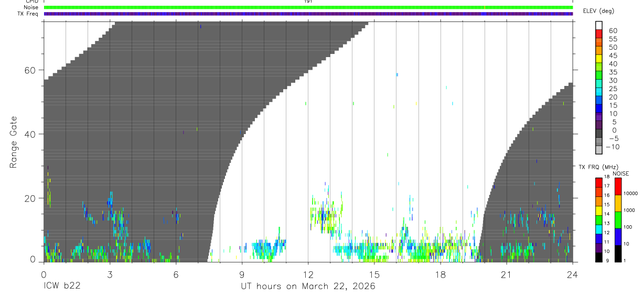The image size is (644, 297).
Task: Click the x-axis tick label '21'
Action: (x=506, y=273)
